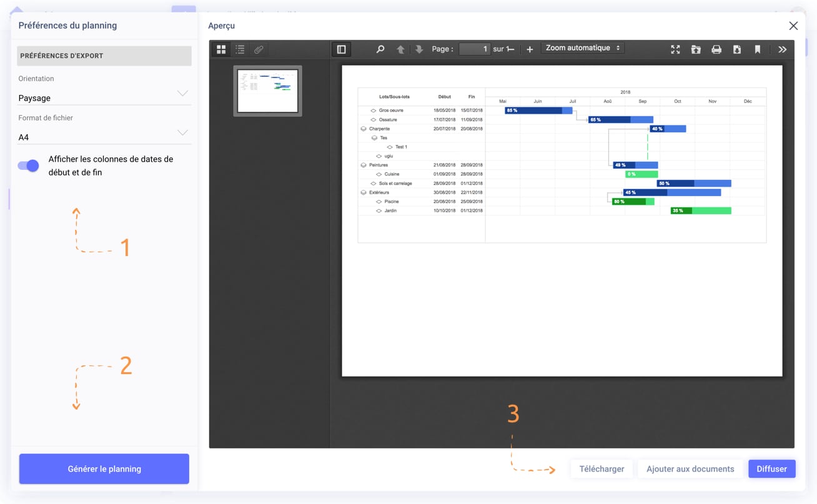Go to next page with down arrow
This screenshot has height=504, width=817.
[419, 49]
